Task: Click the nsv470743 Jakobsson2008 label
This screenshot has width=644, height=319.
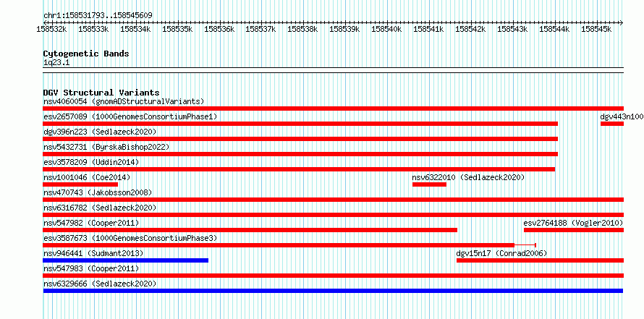Action: (98, 192)
